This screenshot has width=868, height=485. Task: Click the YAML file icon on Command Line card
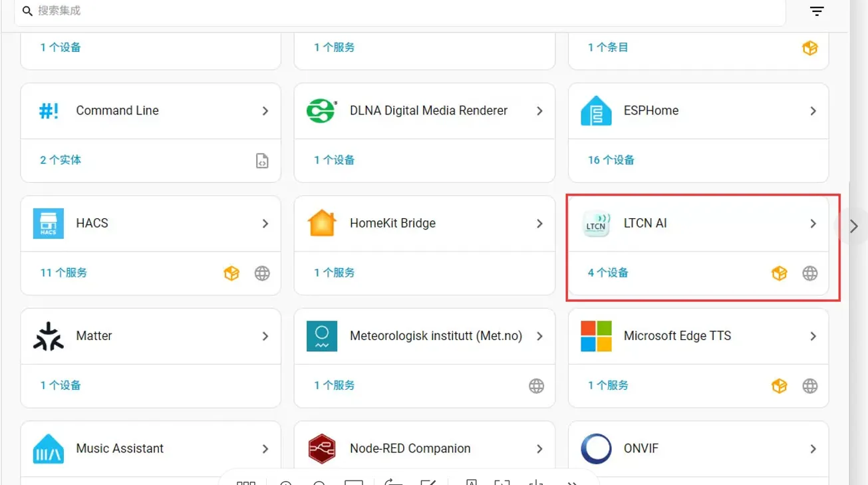click(262, 160)
